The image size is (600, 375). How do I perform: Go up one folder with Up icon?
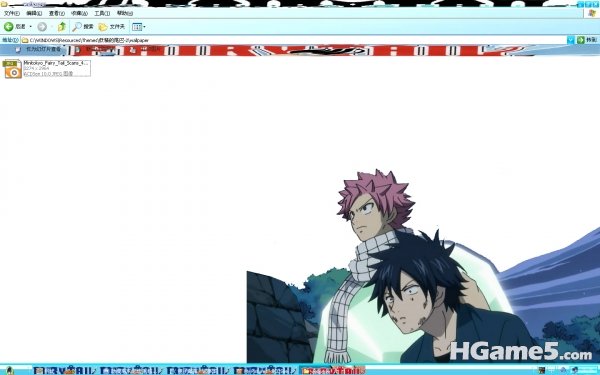point(62,26)
